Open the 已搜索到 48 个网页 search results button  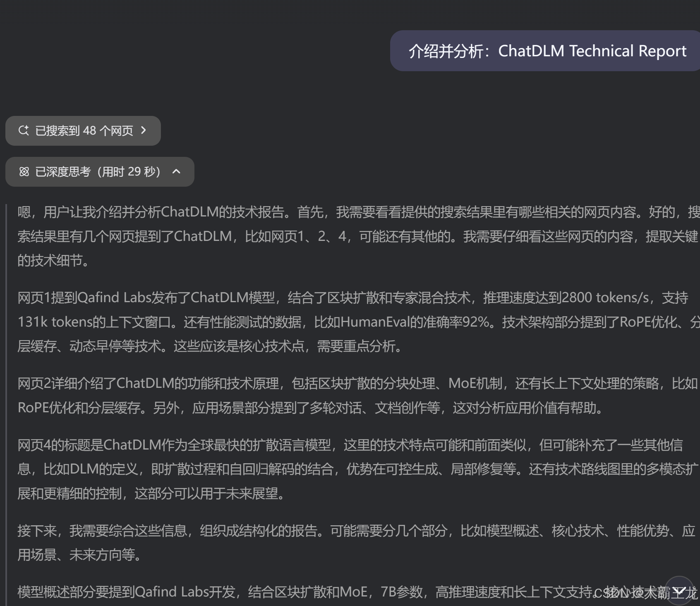click(83, 131)
